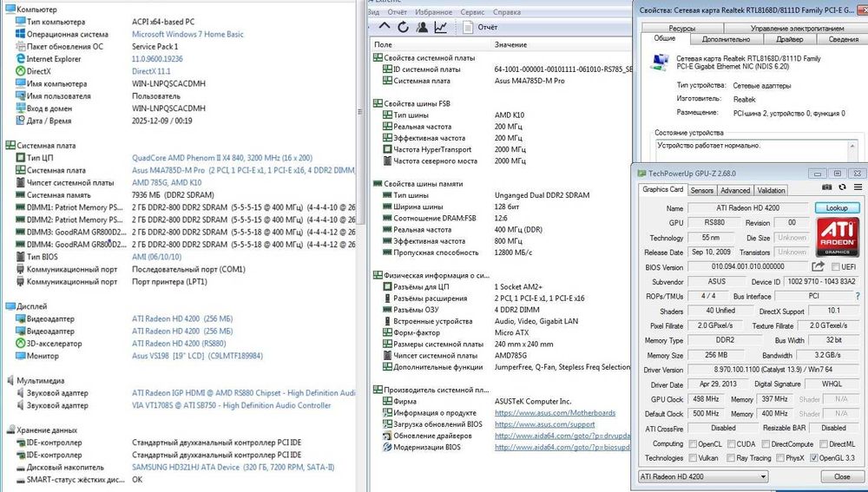Open the Validation tab in GPU-Z
The width and height of the screenshot is (868, 492).
771,190
